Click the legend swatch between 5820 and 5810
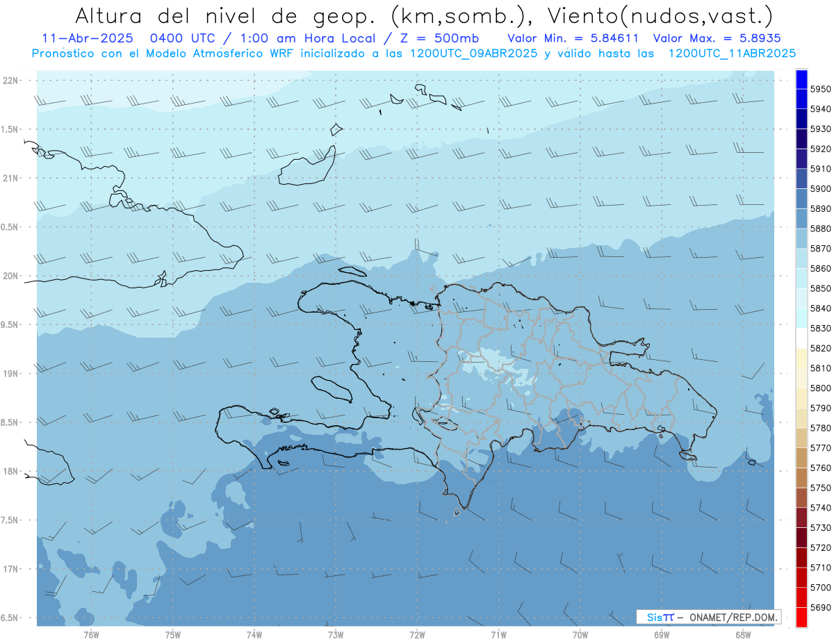Viewport: 834px width, 644px height. [x=801, y=358]
